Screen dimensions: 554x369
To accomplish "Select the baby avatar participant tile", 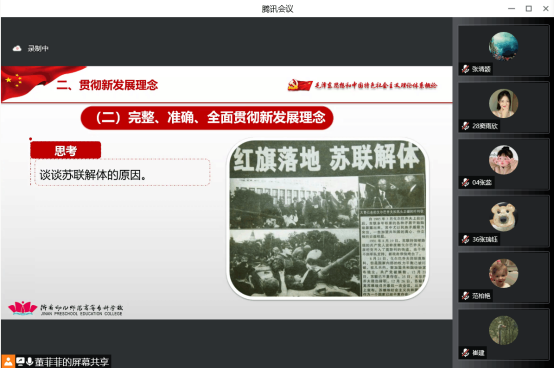I will click(x=503, y=277).
